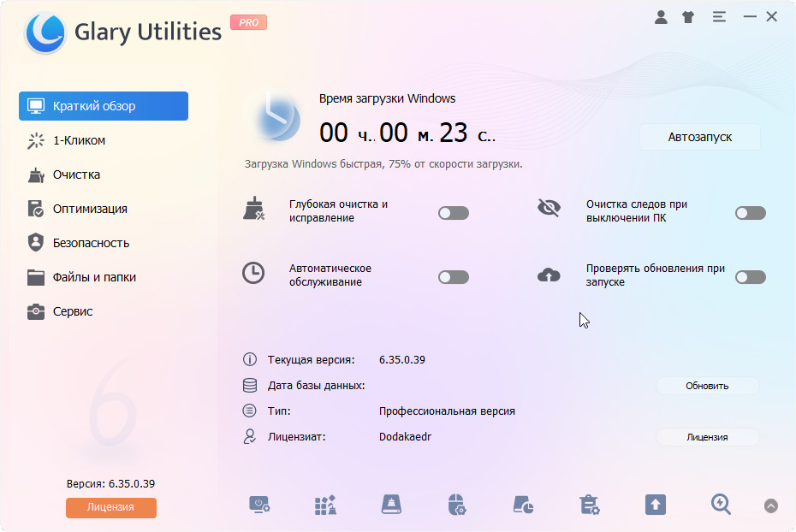Enable Проверять обновления при запуске switch

coord(750,276)
